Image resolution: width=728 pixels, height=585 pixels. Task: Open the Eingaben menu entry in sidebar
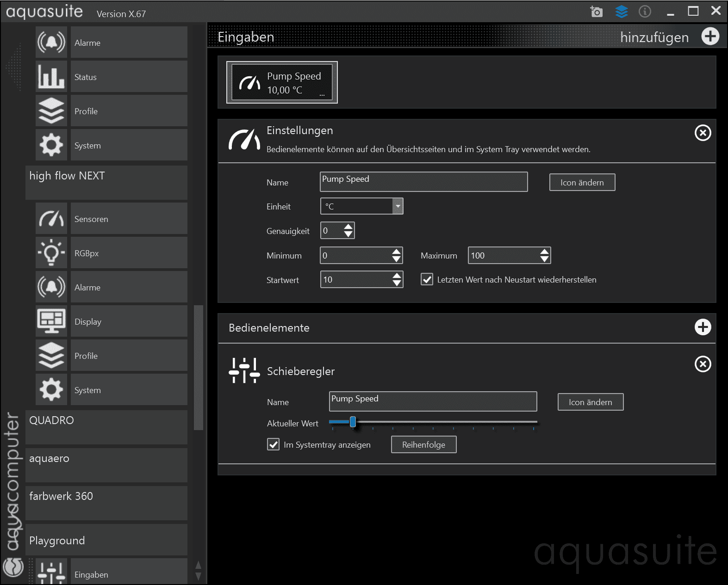(x=129, y=572)
